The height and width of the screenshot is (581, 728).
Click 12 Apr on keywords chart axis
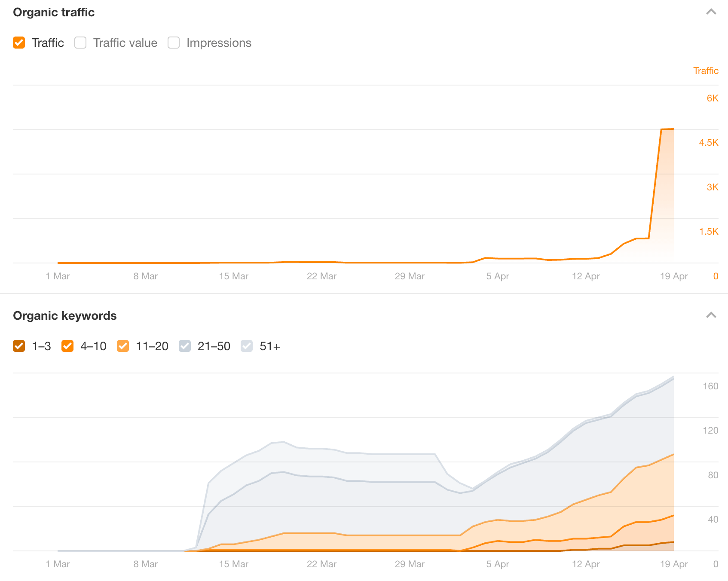pos(586,564)
